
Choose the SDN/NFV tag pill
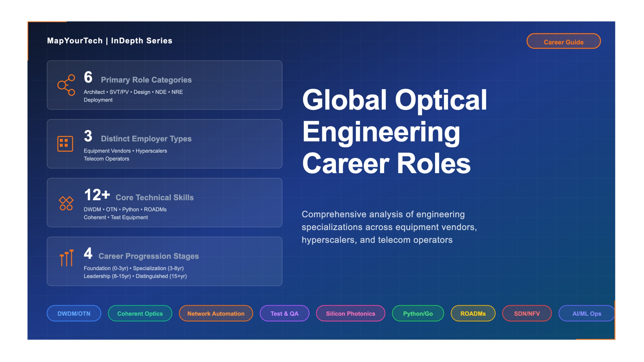527,313
